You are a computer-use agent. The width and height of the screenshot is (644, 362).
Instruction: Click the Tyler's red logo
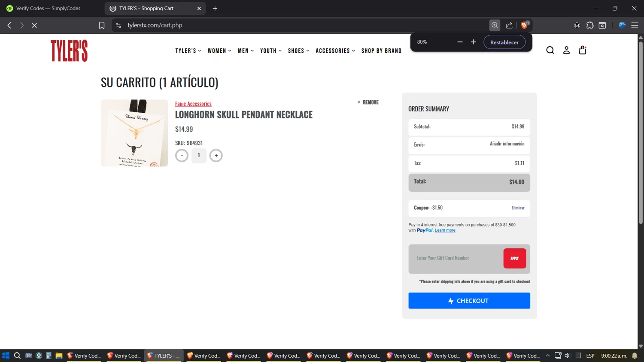click(69, 51)
